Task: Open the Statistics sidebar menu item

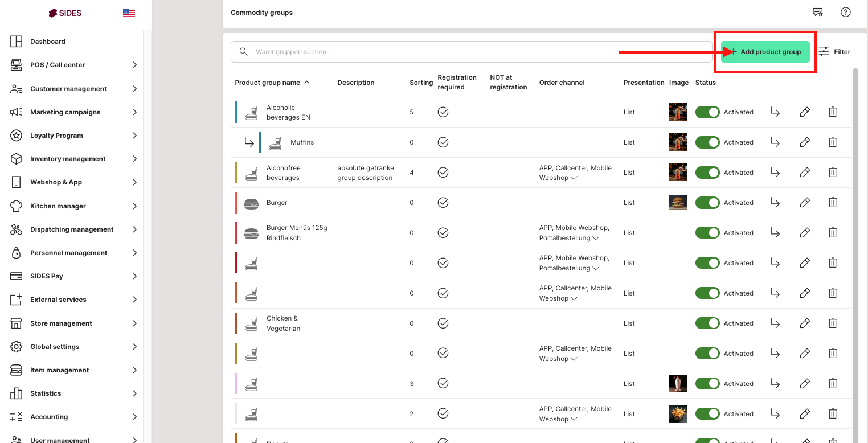Action: point(46,393)
